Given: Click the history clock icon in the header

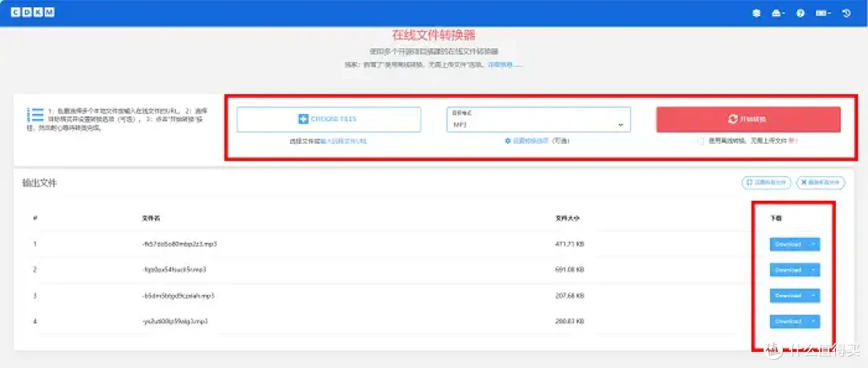Looking at the screenshot, I should (x=846, y=14).
